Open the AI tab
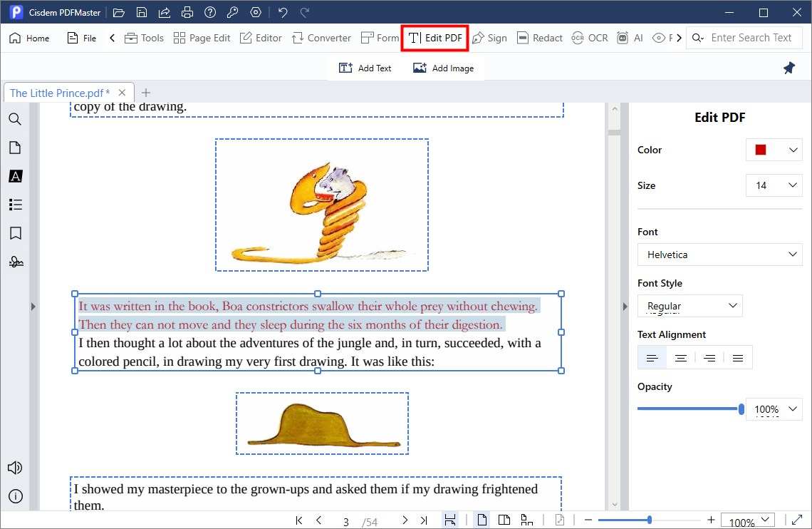812x529 pixels. 630,38
